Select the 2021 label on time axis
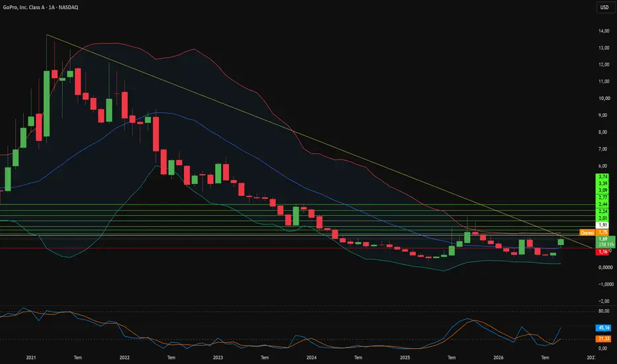Image resolution: width=617 pixels, height=364 pixels. pyautogui.click(x=31, y=357)
